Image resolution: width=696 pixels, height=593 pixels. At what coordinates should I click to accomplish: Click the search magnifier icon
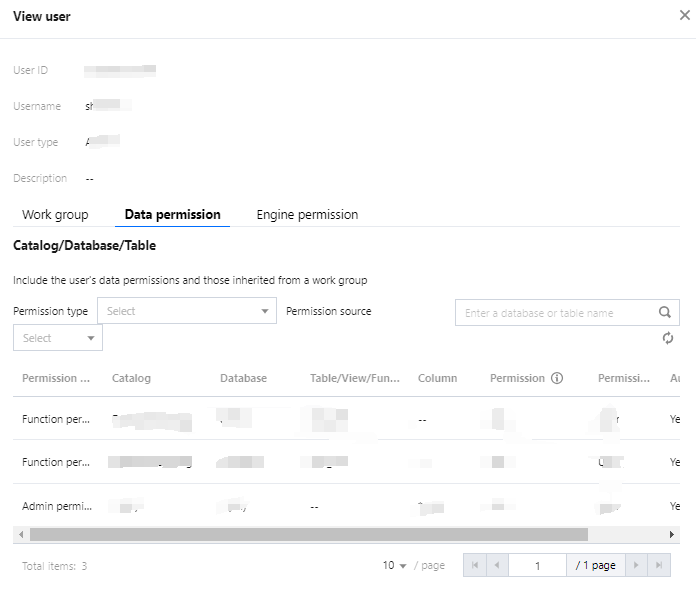click(664, 312)
